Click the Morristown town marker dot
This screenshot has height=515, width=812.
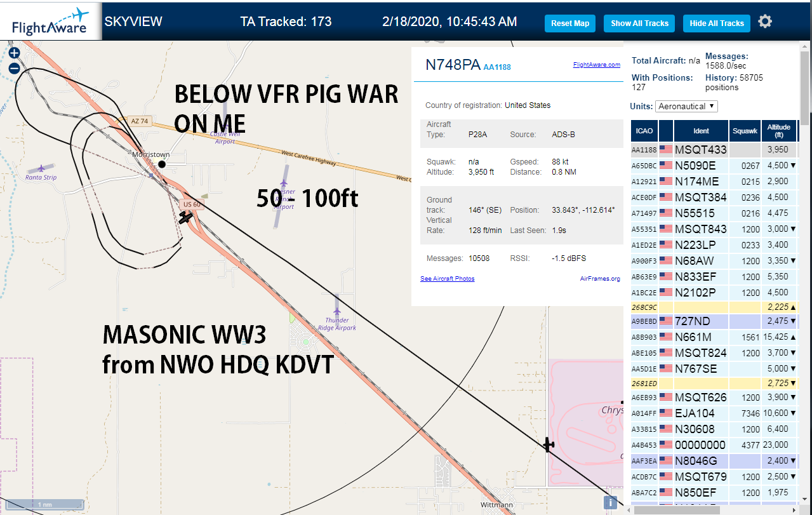click(162, 164)
